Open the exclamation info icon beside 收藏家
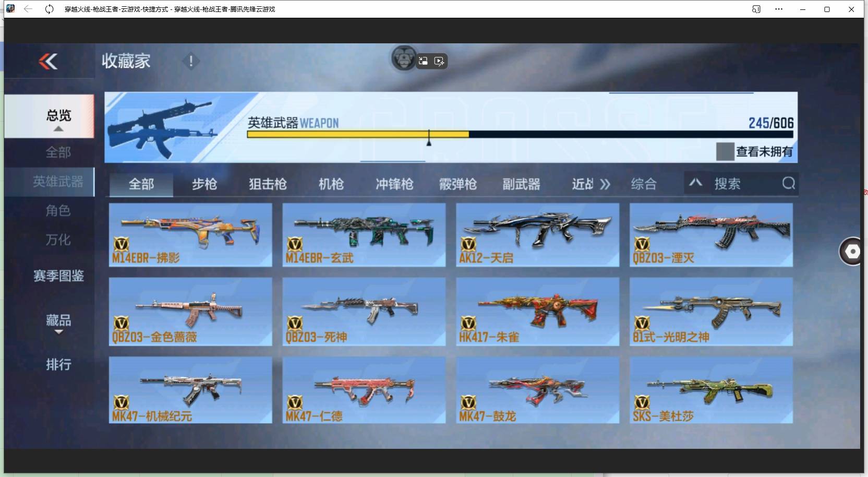This screenshot has height=477, width=868. pyautogui.click(x=191, y=61)
